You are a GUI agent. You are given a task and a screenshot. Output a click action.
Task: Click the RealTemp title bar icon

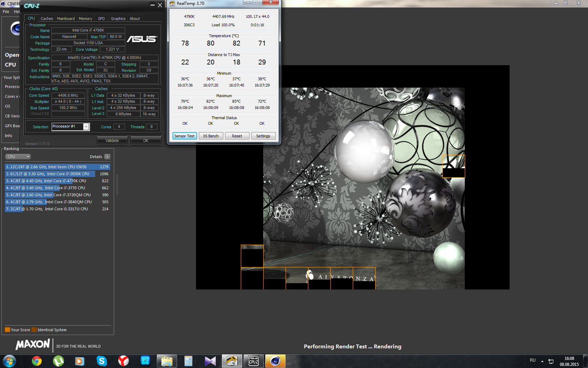coord(172,4)
